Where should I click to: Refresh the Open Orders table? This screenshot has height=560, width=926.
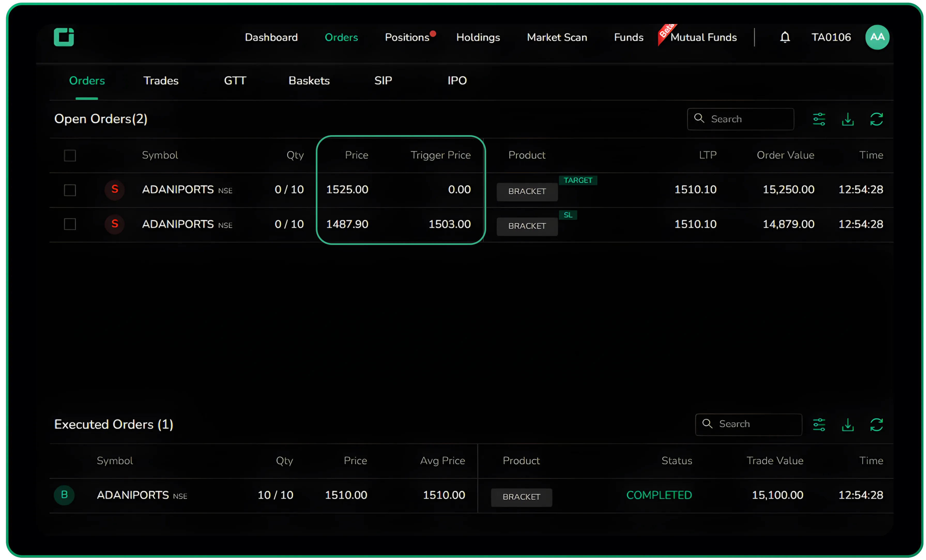click(877, 119)
